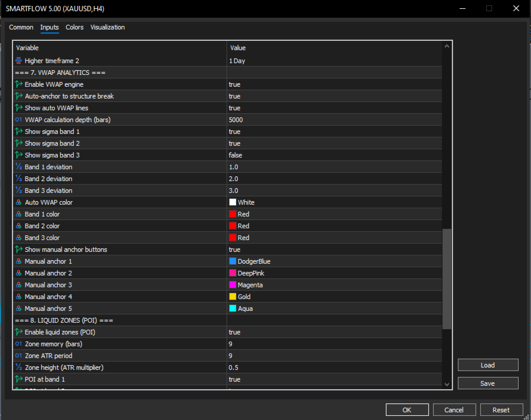531x420 pixels.
Task: Open Manual anchor 3 Magenta dropdown
Action: (x=335, y=285)
